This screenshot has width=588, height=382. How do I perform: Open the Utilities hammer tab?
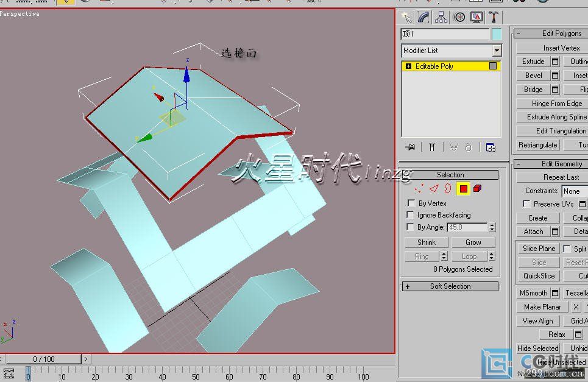494,17
